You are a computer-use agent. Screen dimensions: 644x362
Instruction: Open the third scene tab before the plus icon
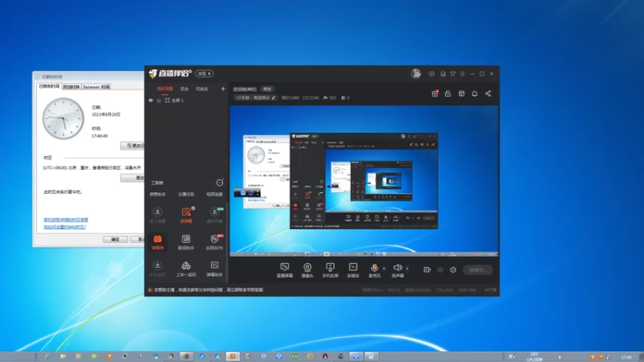(x=202, y=89)
